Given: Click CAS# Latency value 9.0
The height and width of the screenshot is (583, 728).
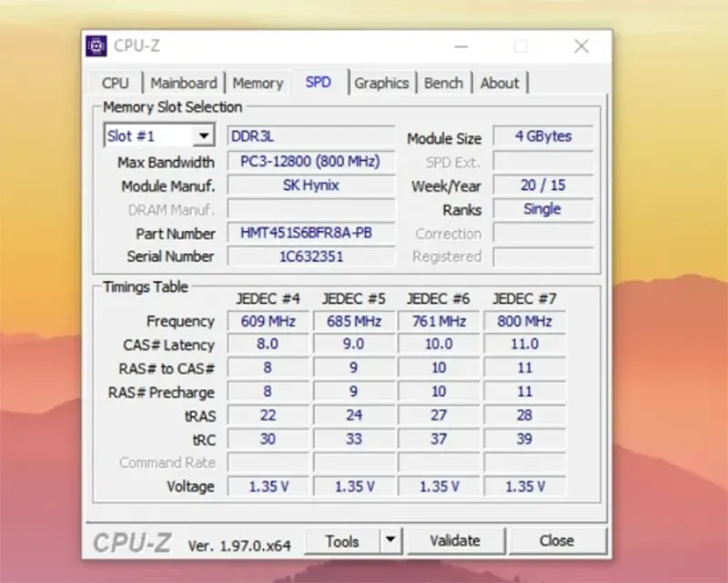Looking at the screenshot, I should coord(354,344).
